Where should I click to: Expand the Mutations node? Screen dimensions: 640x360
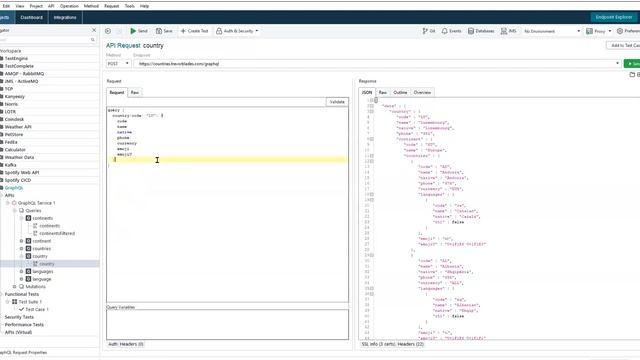click(15, 287)
